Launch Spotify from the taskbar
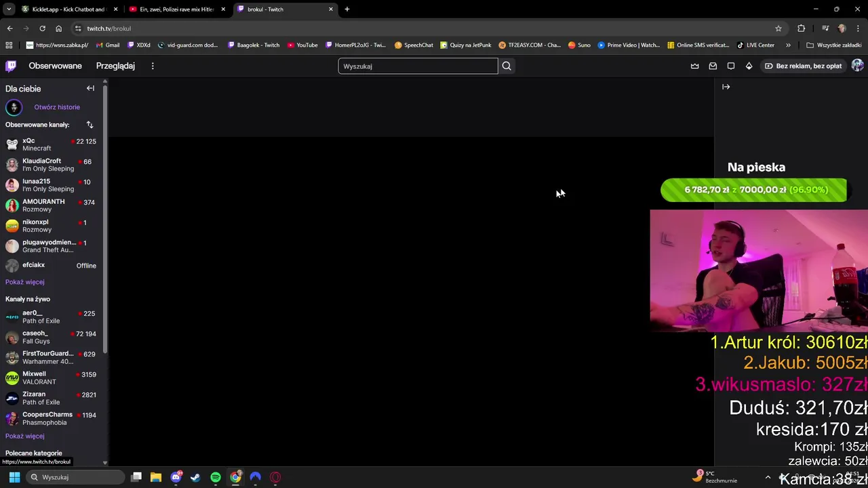 pos(216,477)
